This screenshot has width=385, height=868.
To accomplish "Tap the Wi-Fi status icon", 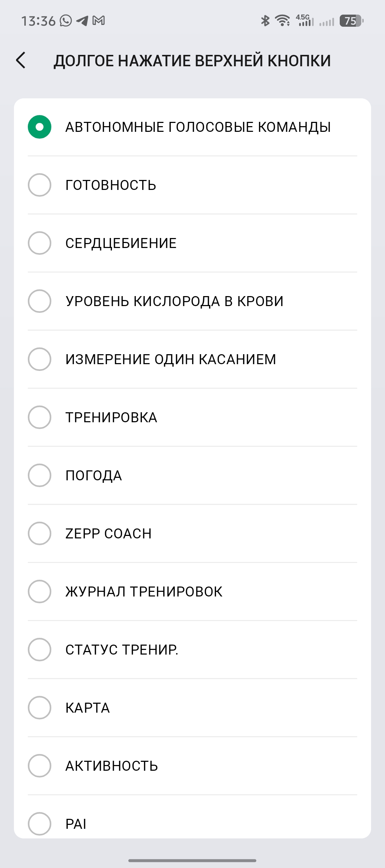I will (x=283, y=21).
